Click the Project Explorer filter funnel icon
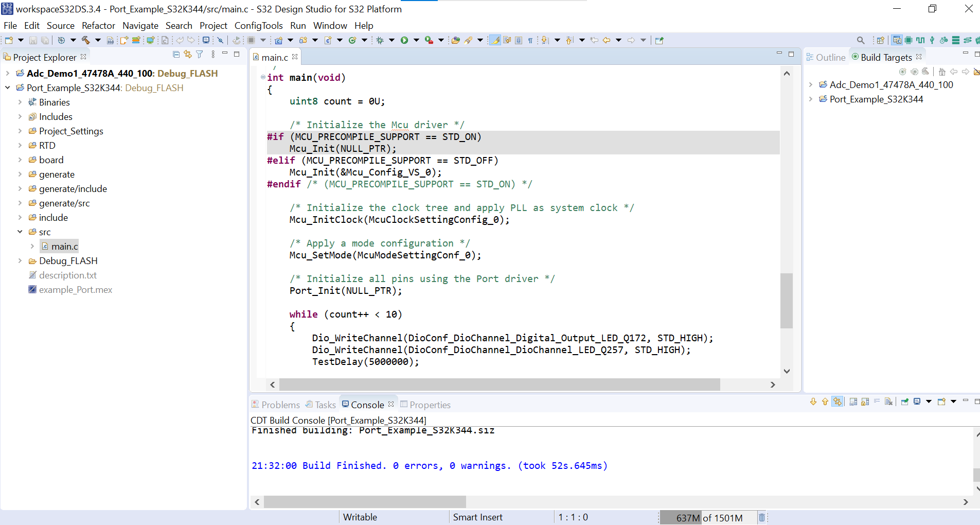This screenshot has width=980, height=525. (200, 54)
